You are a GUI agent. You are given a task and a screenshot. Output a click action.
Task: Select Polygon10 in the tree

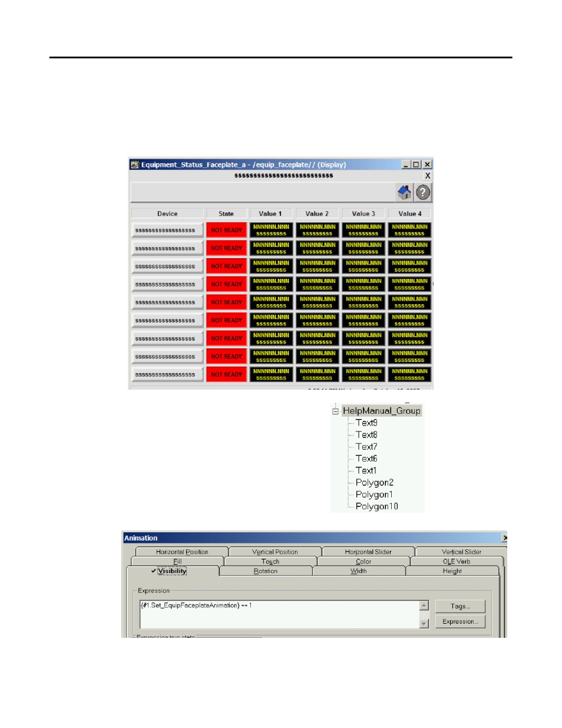click(x=377, y=506)
